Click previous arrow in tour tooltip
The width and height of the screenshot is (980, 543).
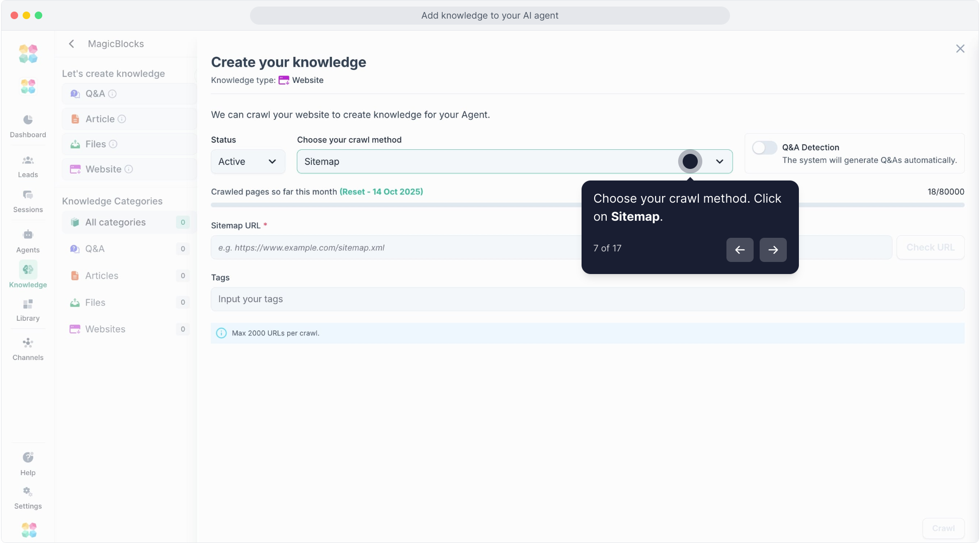coord(740,250)
